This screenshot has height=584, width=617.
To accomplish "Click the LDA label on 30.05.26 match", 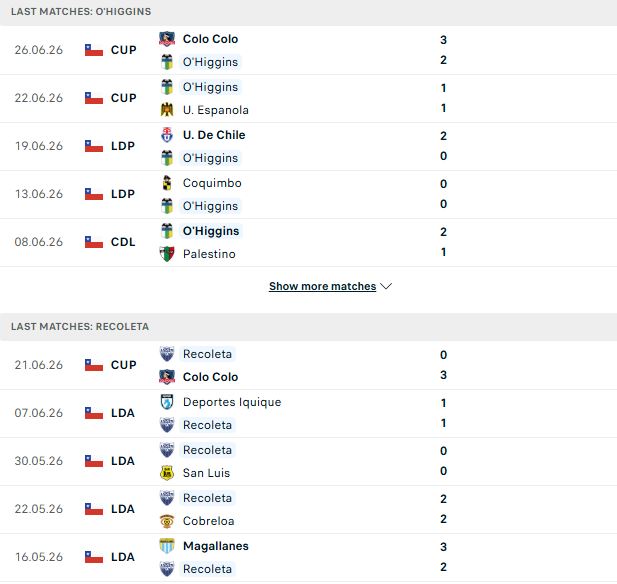I will click(123, 461).
